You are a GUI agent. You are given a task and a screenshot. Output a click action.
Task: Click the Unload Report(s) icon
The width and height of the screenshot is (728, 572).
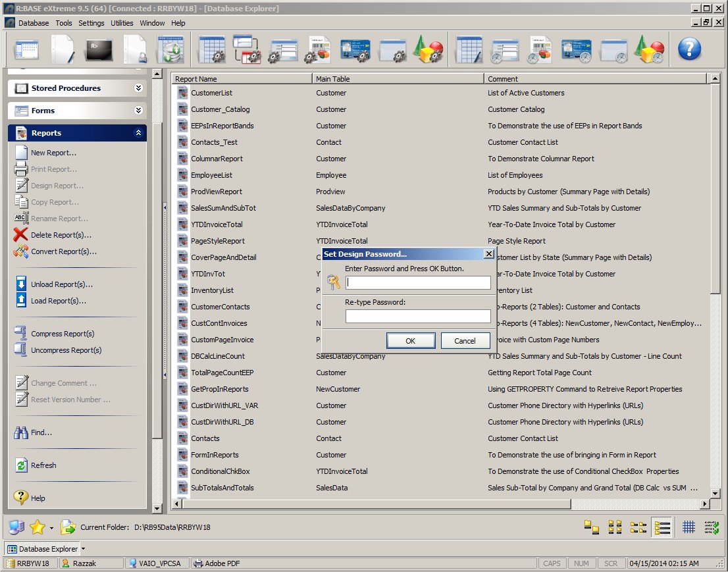pyautogui.click(x=21, y=284)
